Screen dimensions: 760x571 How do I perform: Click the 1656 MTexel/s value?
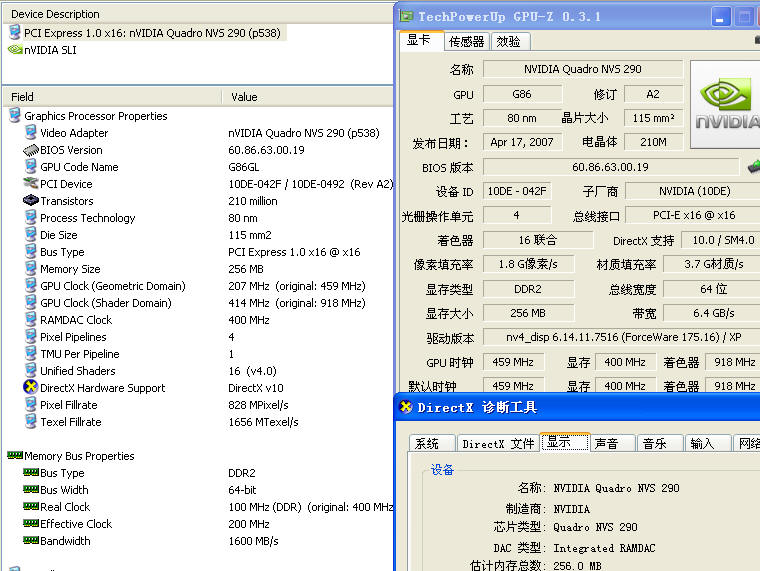tap(263, 422)
